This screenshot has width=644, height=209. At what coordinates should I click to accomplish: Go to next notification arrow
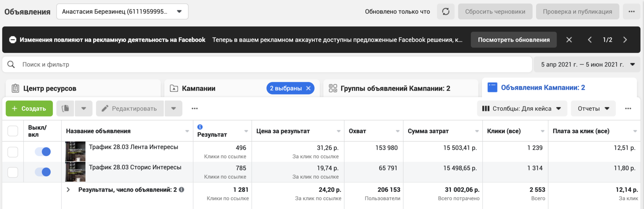coord(625,40)
